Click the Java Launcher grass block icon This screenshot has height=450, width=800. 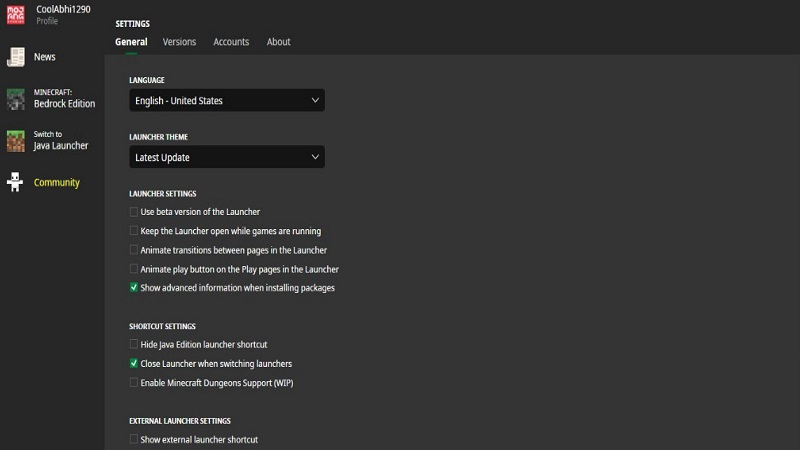coord(16,141)
